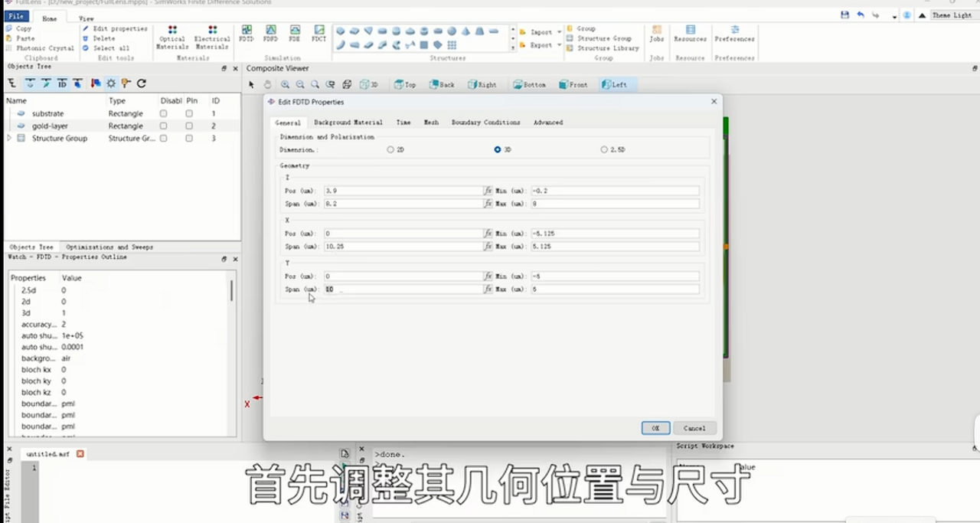Switch viewer to Bottom view
The image size is (980, 523).
tap(530, 84)
